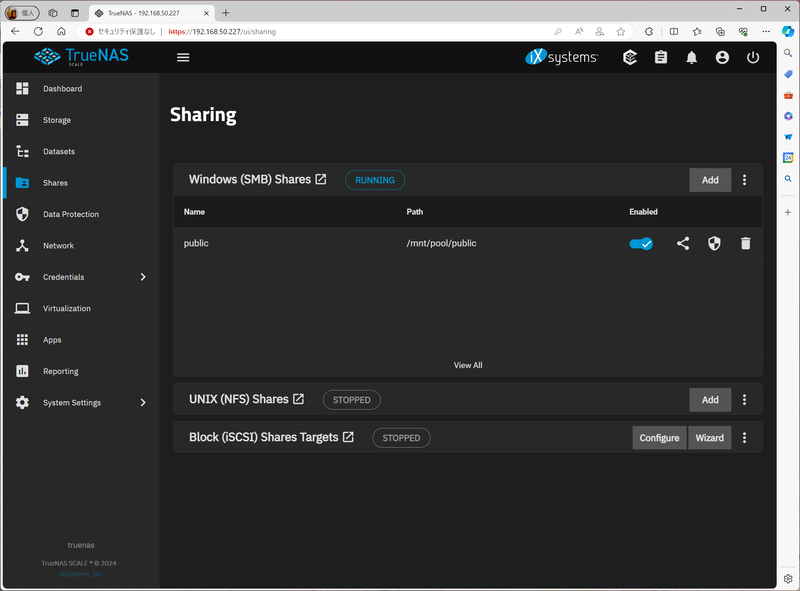The height and width of the screenshot is (591, 800).
Task: Select Shares in the sidebar
Action: (x=82, y=183)
